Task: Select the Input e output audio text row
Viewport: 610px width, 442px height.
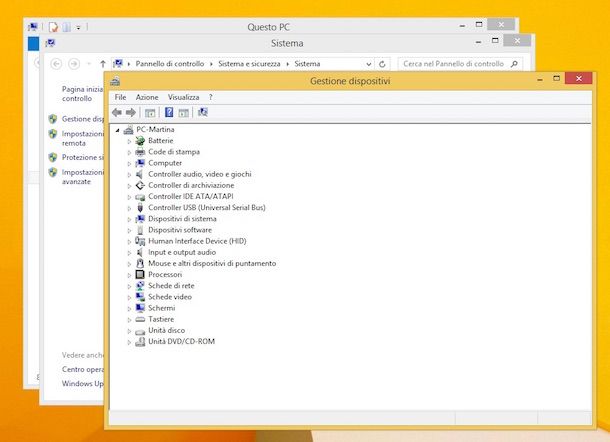Action: (182, 253)
